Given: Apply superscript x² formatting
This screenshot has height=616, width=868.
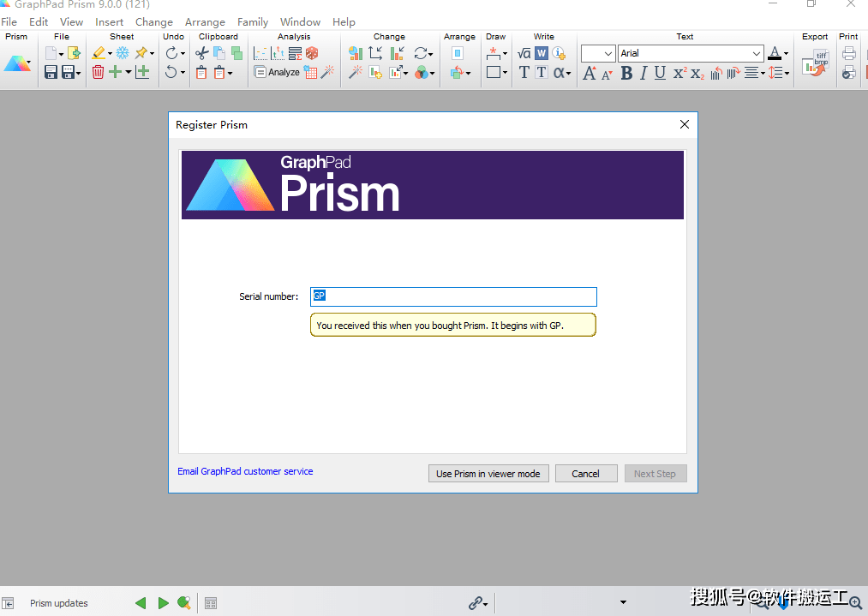Looking at the screenshot, I should 679,73.
